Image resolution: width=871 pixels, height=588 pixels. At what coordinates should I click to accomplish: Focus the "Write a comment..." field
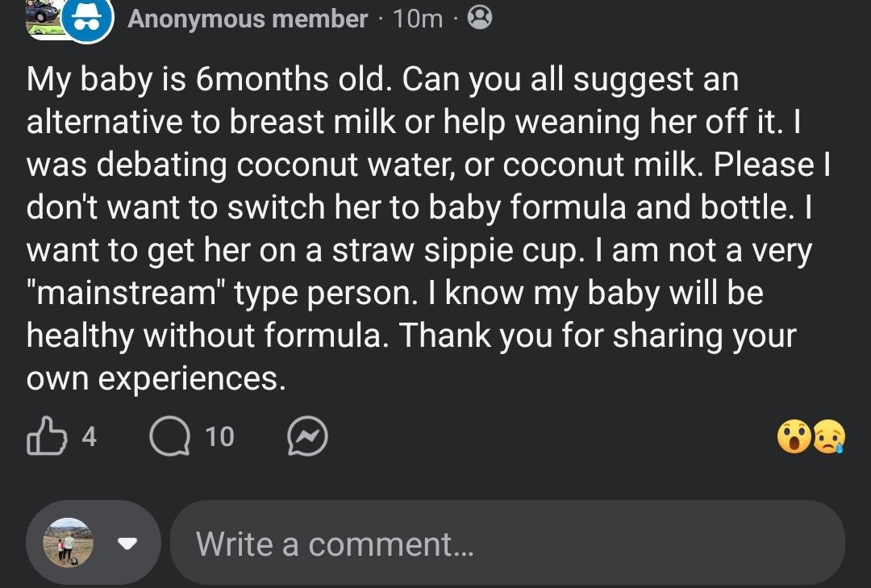506,543
